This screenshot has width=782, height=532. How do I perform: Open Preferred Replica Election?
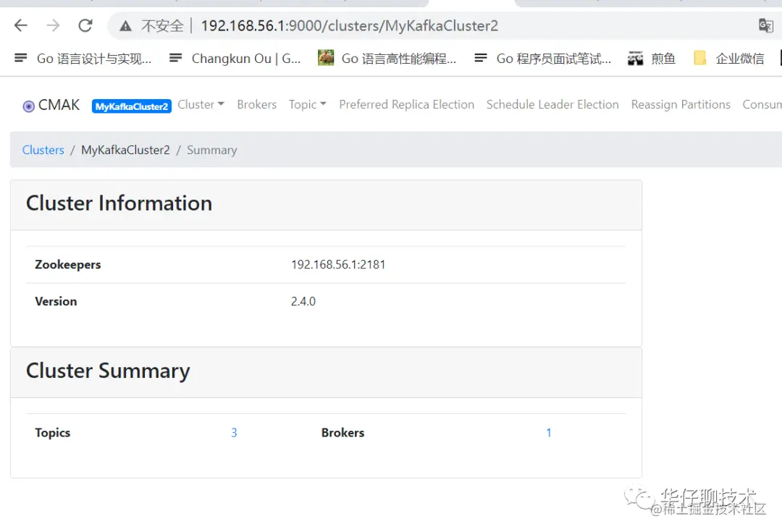(406, 105)
